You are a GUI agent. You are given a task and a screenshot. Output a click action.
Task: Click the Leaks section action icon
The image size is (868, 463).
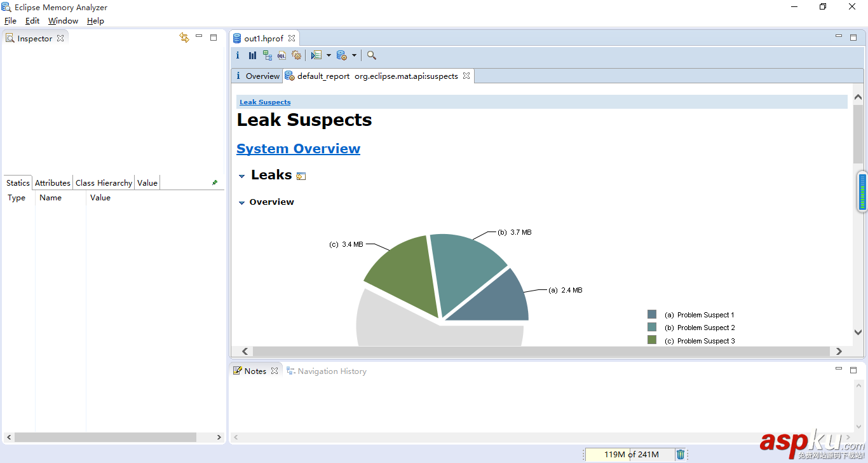click(301, 176)
